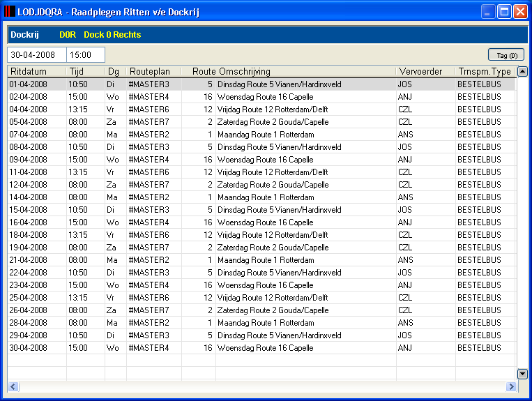532x401 pixels.
Task: Select the row dated 16-04-2008
Action: coord(261,222)
